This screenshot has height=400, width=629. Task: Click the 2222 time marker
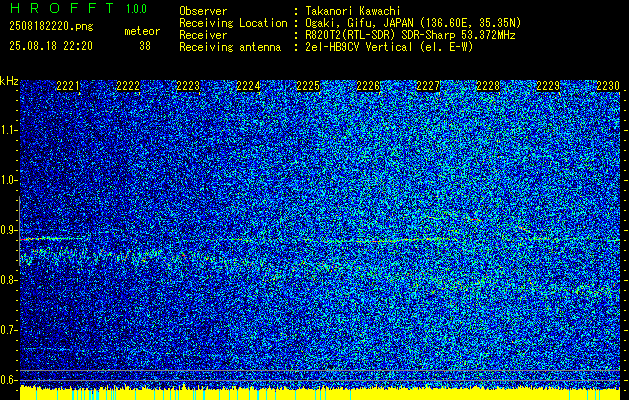click(x=128, y=86)
